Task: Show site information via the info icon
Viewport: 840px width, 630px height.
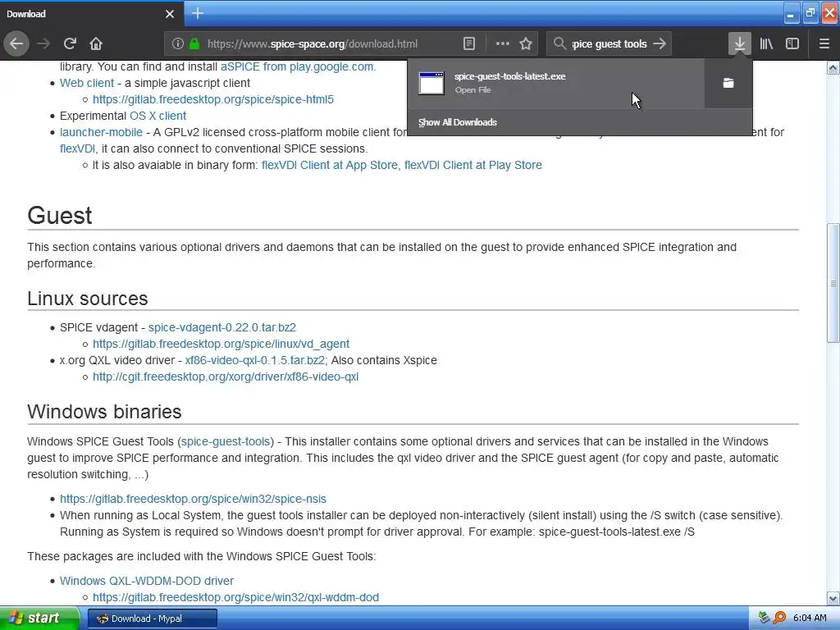Action: (x=178, y=43)
